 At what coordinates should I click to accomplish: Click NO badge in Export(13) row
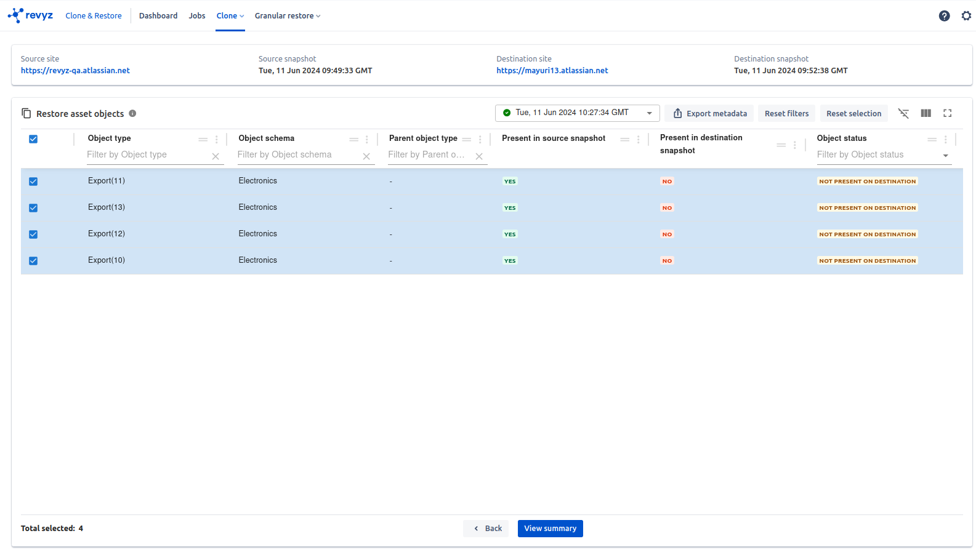pyautogui.click(x=667, y=208)
